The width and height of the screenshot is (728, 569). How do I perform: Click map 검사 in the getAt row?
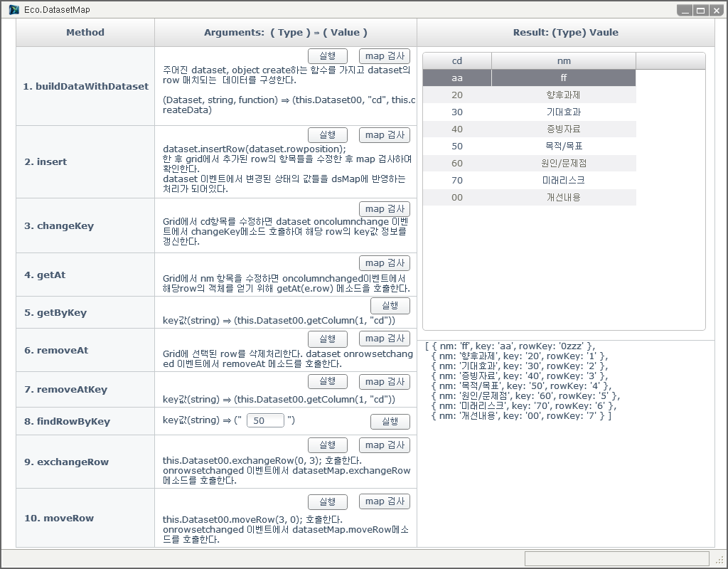coord(385,263)
